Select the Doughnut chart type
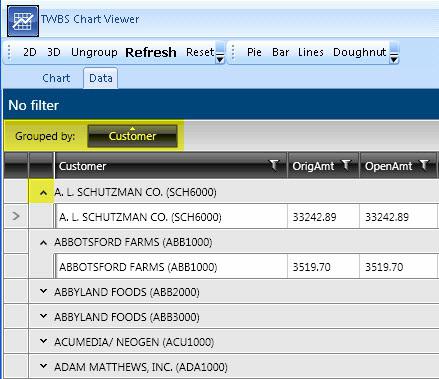This screenshot has width=439, height=379. 360,52
